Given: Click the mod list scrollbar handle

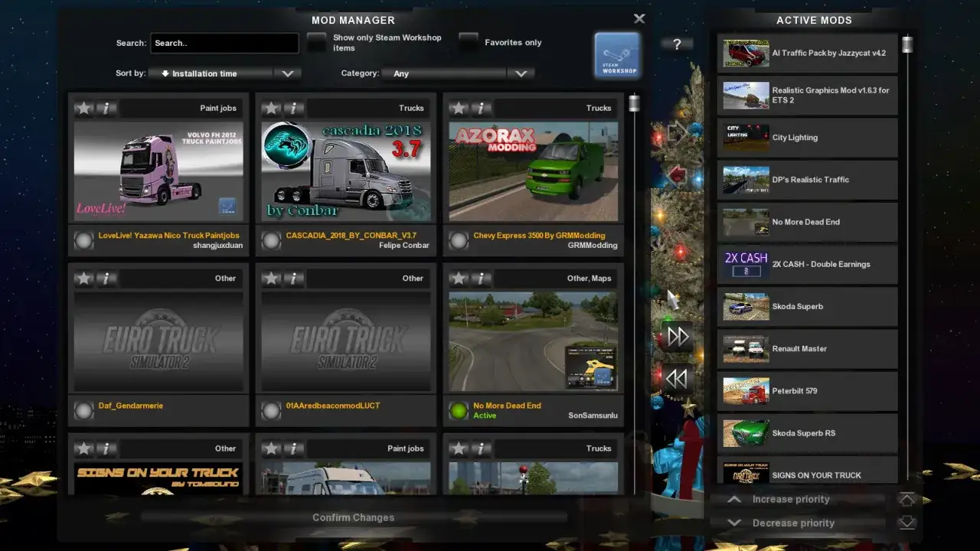Looking at the screenshot, I should pyautogui.click(x=634, y=103).
